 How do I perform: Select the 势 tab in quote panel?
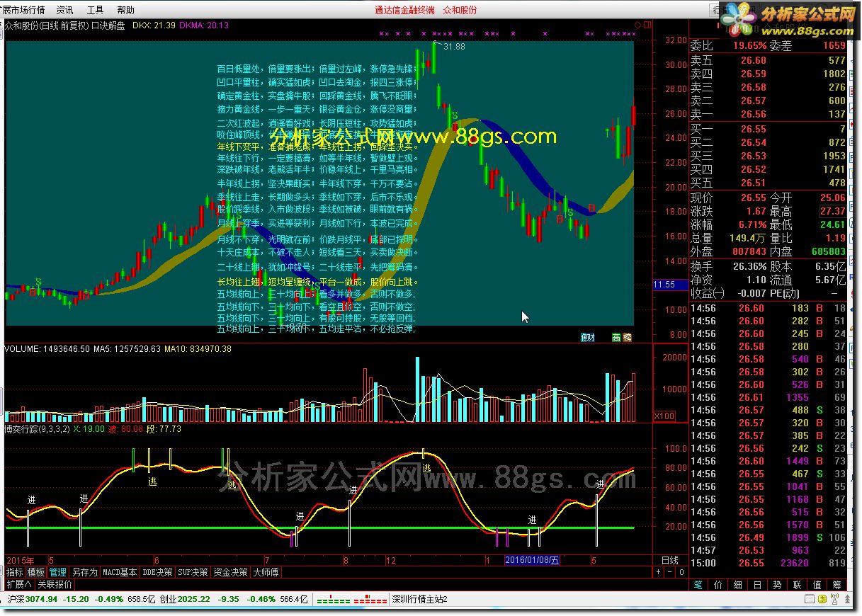(778, 585)
